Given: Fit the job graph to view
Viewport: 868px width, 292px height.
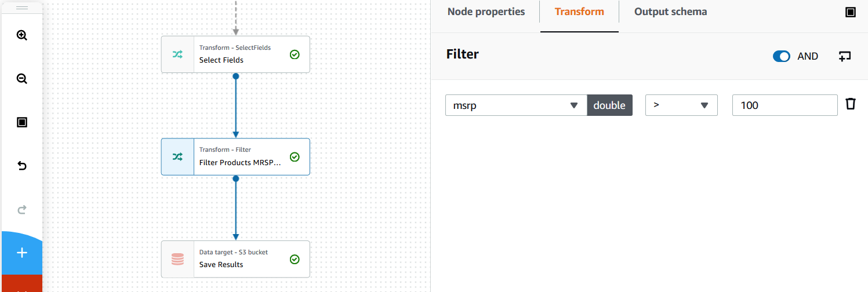Looking at the screenshot, I should point(22,122).
